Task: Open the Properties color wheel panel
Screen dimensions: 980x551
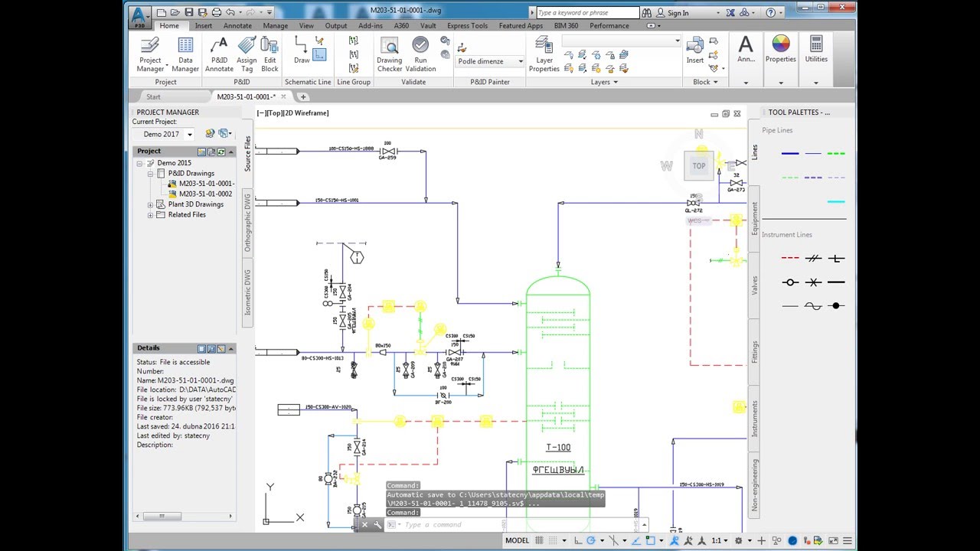Action: click(780, 51)
